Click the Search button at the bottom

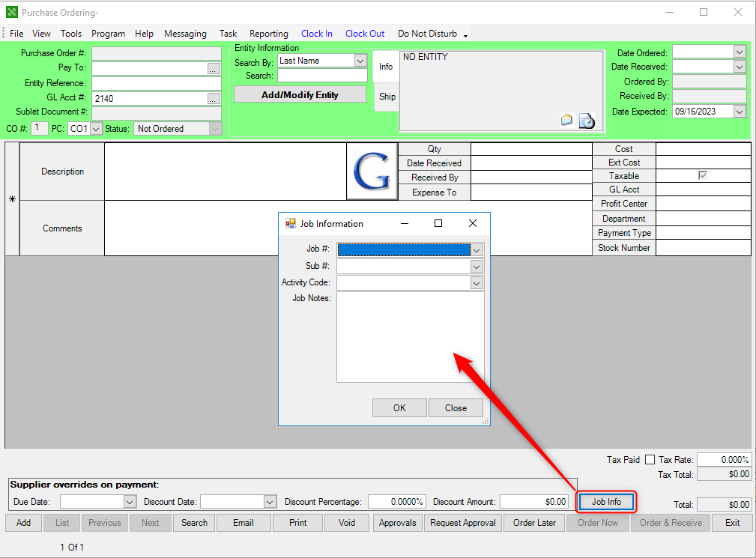click(x=194, y=523)
